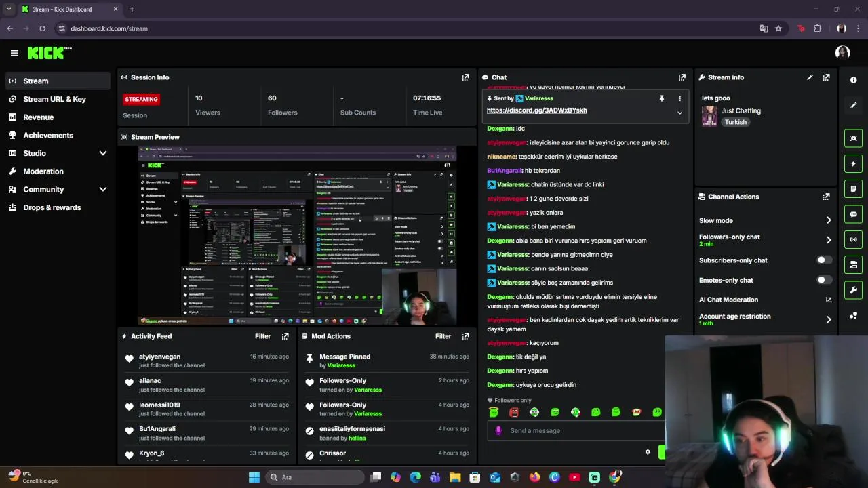Image resolution: width=868 pixels, height=488 pixels.
Task: Click taskbar Ara search box
Action: pyautogui.click(x=315, y=477)
